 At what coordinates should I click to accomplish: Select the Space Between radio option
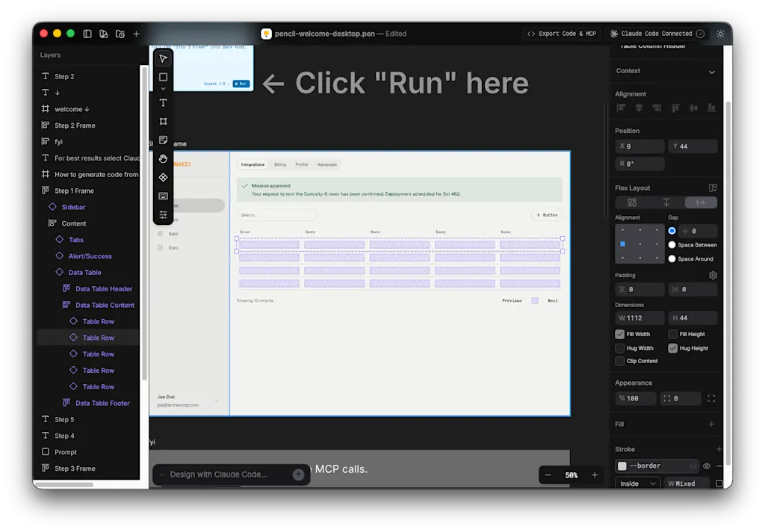tap(672, 245)
